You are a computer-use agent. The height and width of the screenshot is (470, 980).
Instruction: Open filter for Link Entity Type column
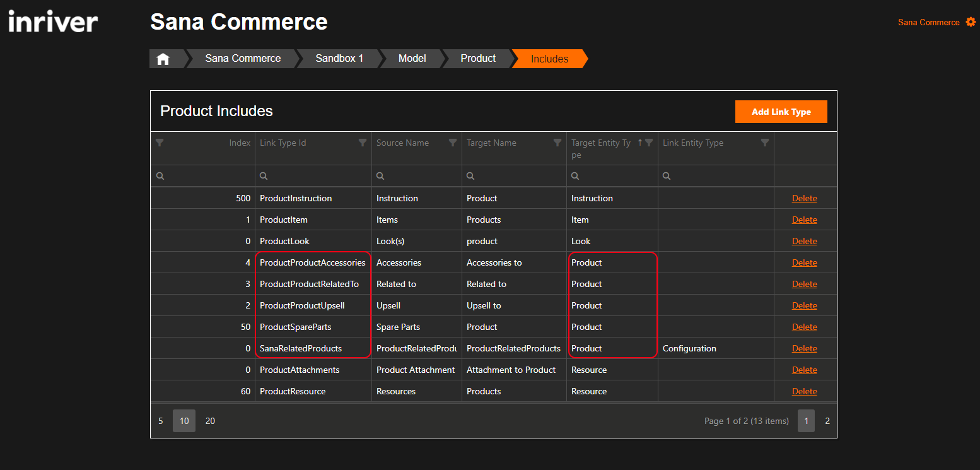[x=765, y=143]
